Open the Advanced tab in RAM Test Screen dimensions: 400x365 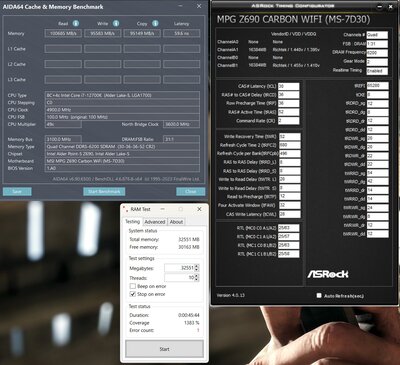click(155, 222)
